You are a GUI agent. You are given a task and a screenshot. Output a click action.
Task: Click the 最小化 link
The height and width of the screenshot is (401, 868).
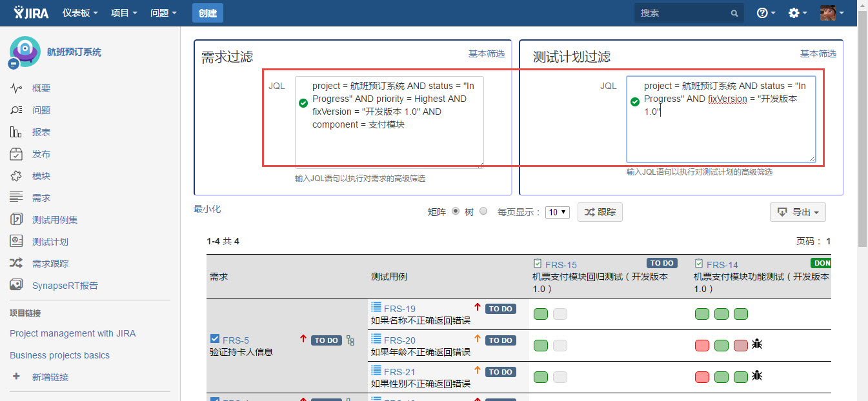pyautogui.click(x=207, y=209)
